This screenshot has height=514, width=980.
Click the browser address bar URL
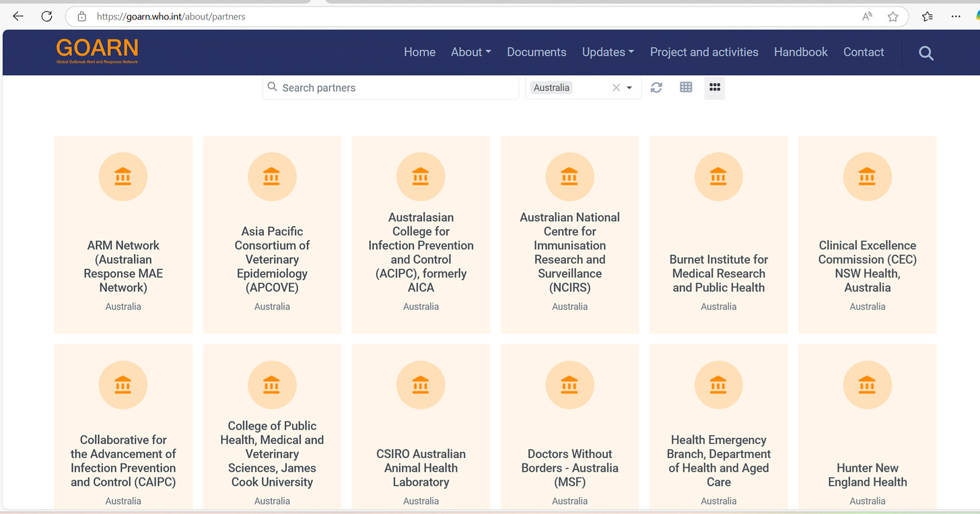[x=171, y=16]
